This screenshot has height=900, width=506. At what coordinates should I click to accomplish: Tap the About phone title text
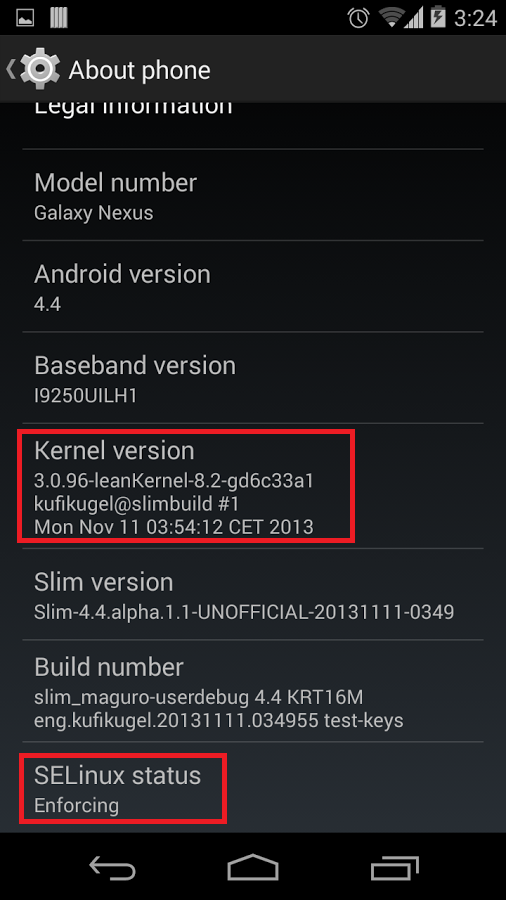(x=139, y=70)
